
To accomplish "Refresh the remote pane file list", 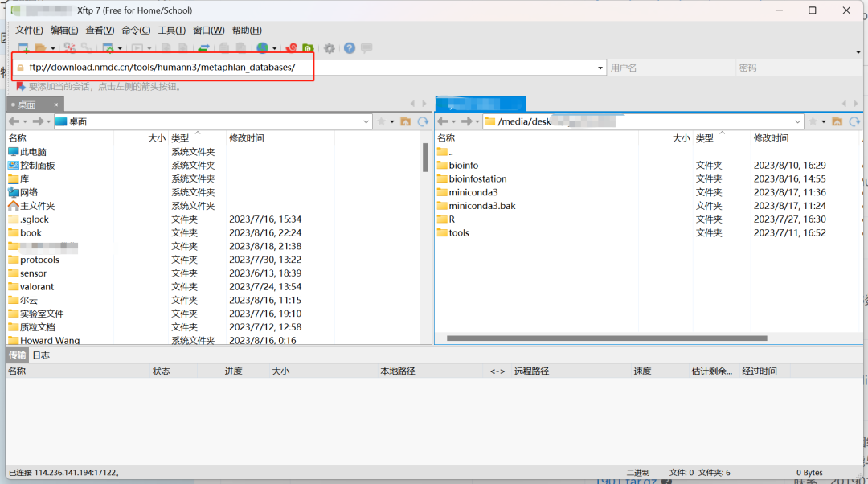I will tap(854, 121).
